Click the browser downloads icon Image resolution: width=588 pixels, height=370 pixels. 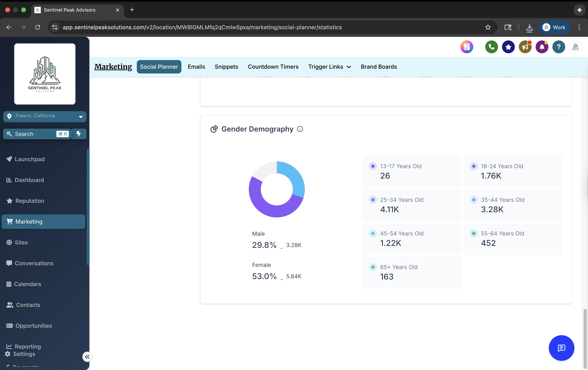(529, 27)
